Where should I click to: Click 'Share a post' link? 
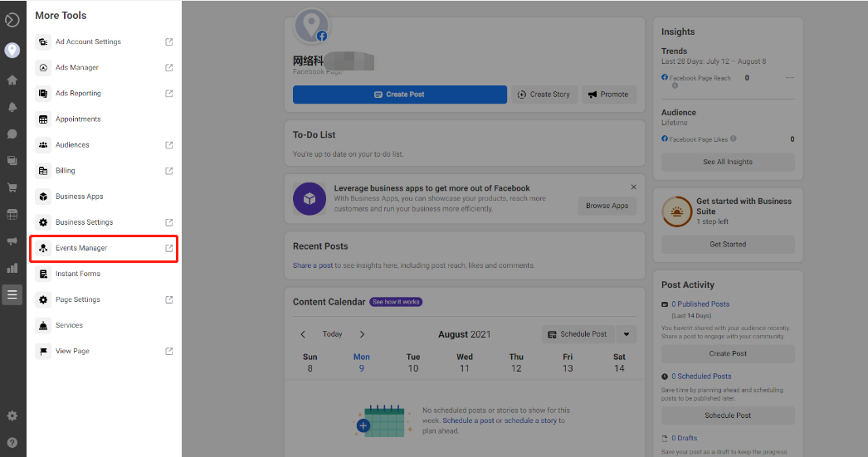click(x=313, y=265)
